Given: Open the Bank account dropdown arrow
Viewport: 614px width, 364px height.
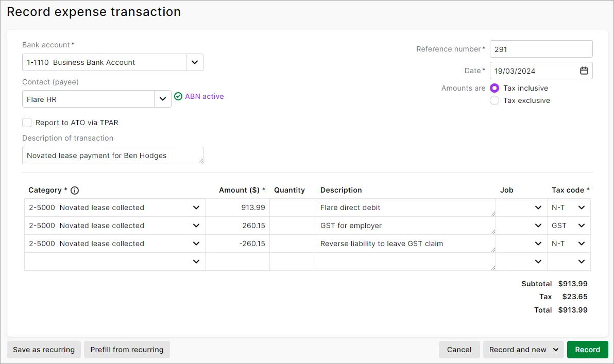Looking at the screenshot, I should tap(195, 62).
